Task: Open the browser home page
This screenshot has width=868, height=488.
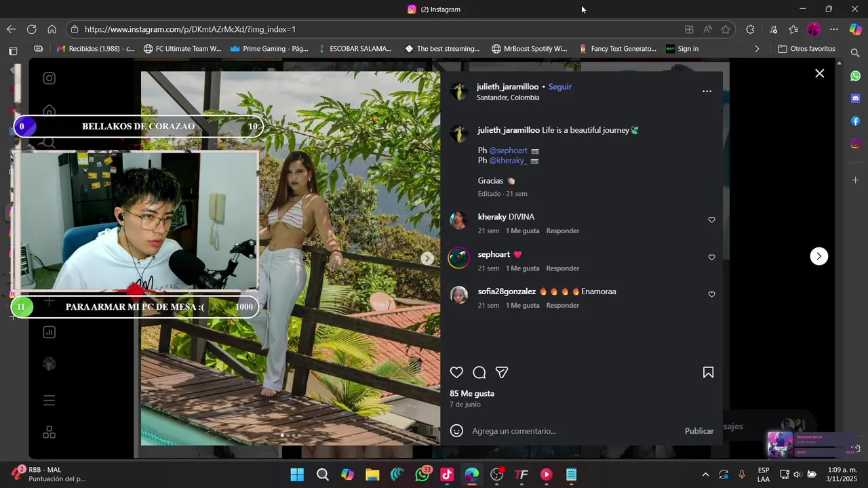Action: coord(52,29)
